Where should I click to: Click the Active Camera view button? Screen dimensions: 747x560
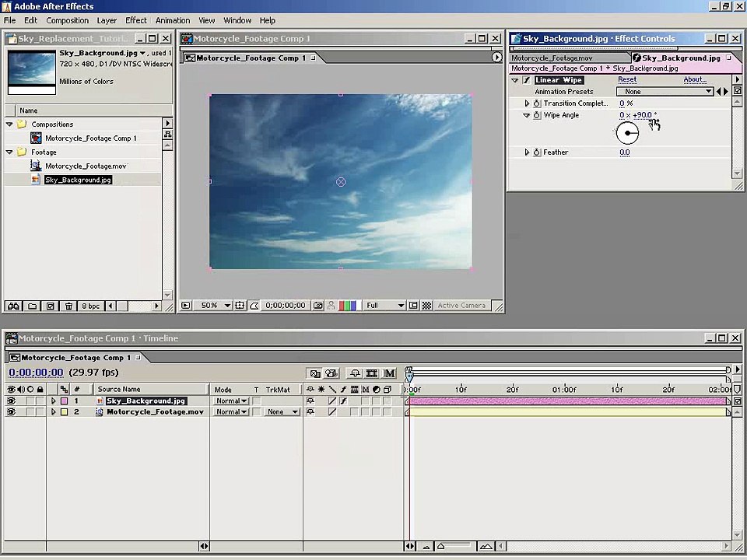point(461,305)
